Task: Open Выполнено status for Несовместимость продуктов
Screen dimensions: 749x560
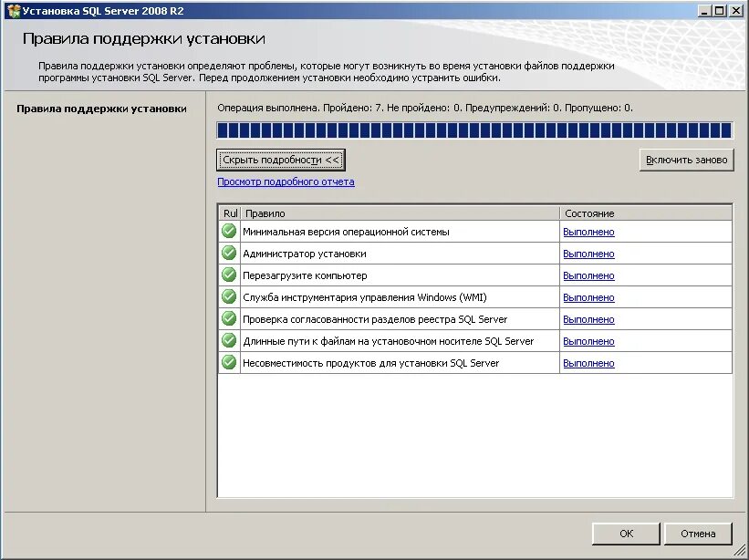Action: click(588, 363)
